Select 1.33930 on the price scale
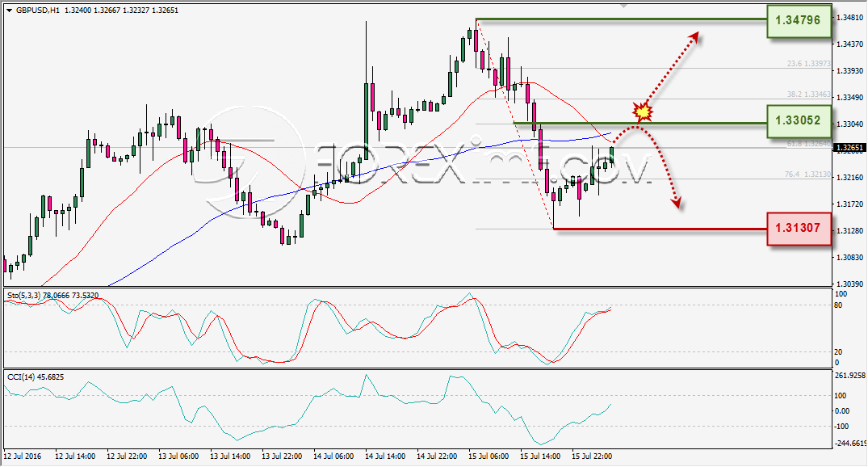The width and height of the screenshot is (868, 467). 849,71
